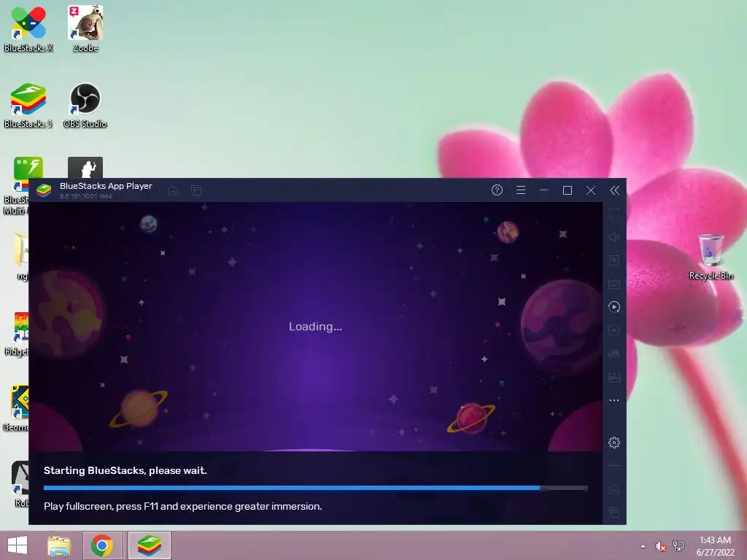Click network tray icon
This screenshot has height=560, width=747.
[x=678, y=545]
